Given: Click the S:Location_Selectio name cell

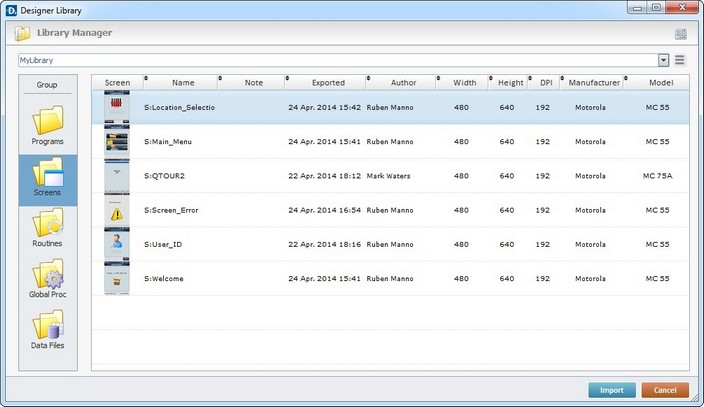Looking at the screenshot, I should pyautogui.click(x=179, y=107).
